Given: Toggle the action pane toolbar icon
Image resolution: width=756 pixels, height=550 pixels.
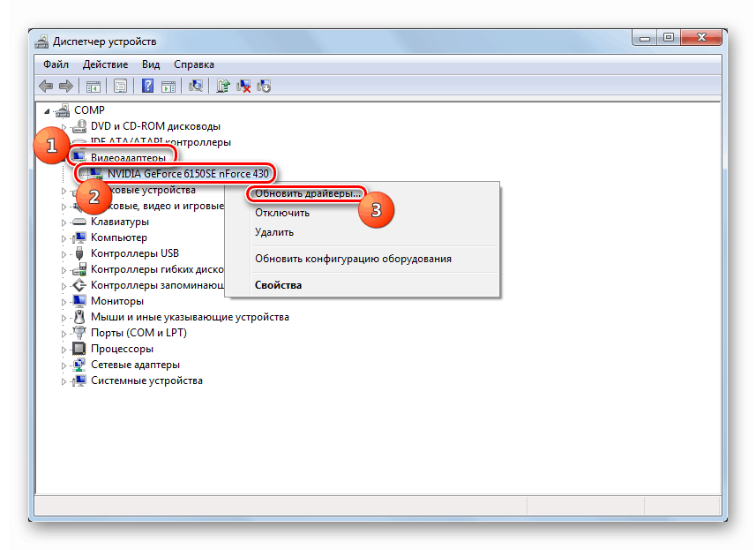Looking at the screenshot, I should point(168,87).
